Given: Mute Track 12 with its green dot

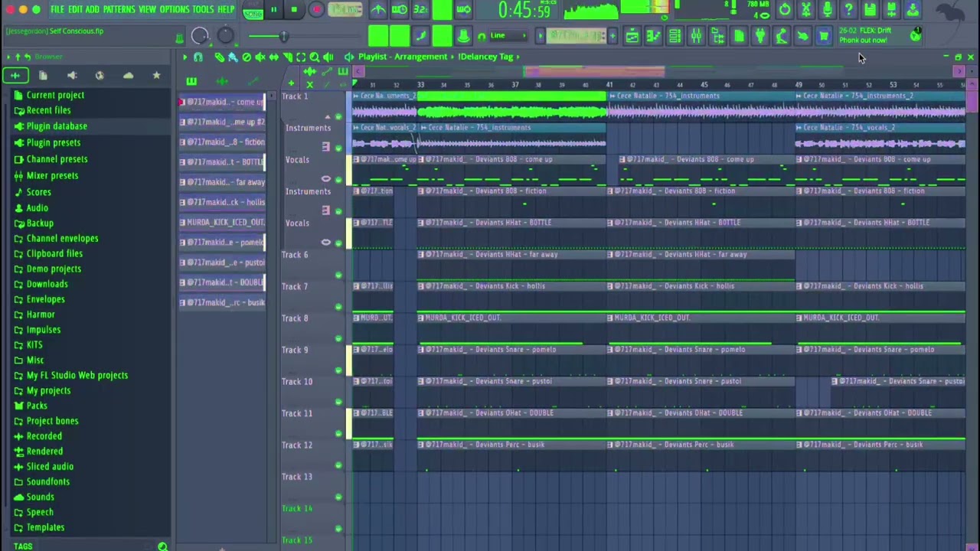Looking at the screenshot, I should (x=338, y=465).
